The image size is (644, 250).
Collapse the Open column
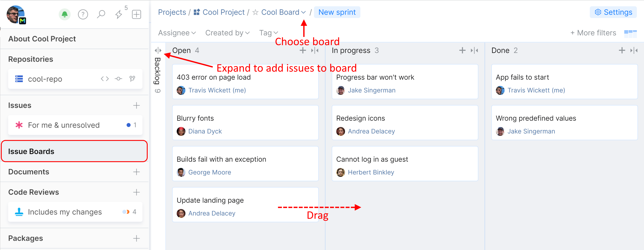coord(315,51)
